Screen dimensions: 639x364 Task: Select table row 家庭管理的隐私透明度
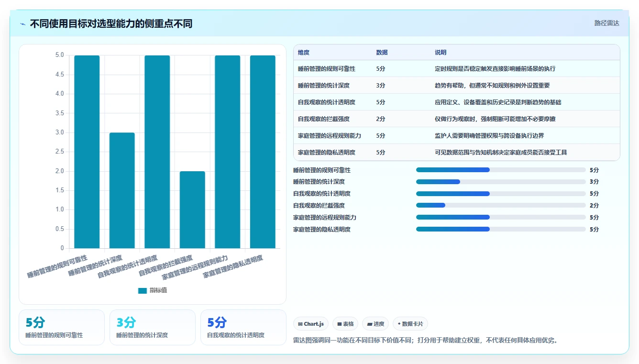click(x=456, y=153)
